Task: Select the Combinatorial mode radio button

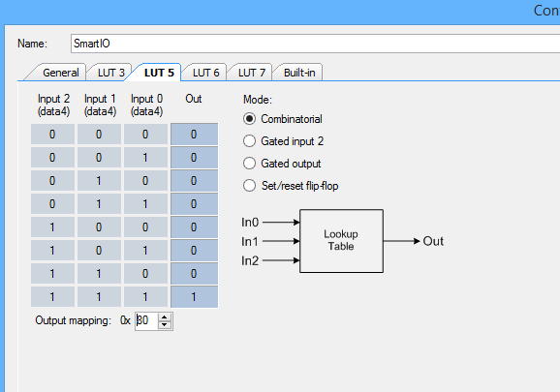Action: tap(249, 119)
